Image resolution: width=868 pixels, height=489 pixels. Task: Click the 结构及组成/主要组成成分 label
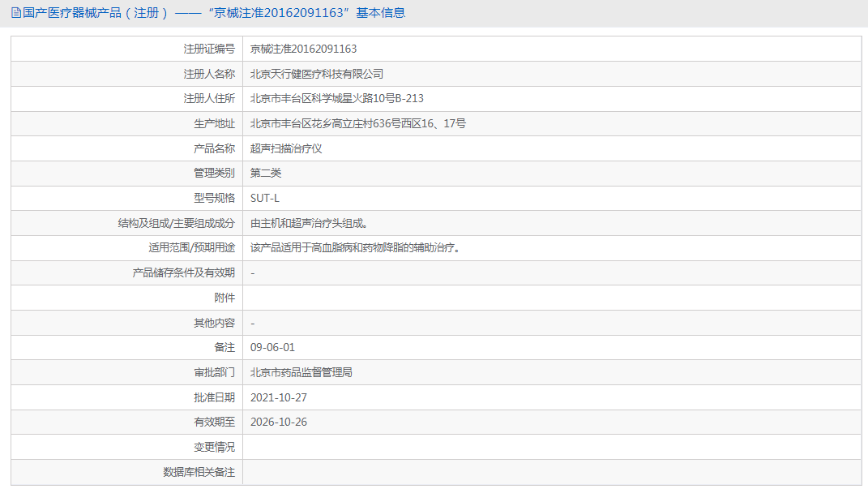[x=177, y=223]
